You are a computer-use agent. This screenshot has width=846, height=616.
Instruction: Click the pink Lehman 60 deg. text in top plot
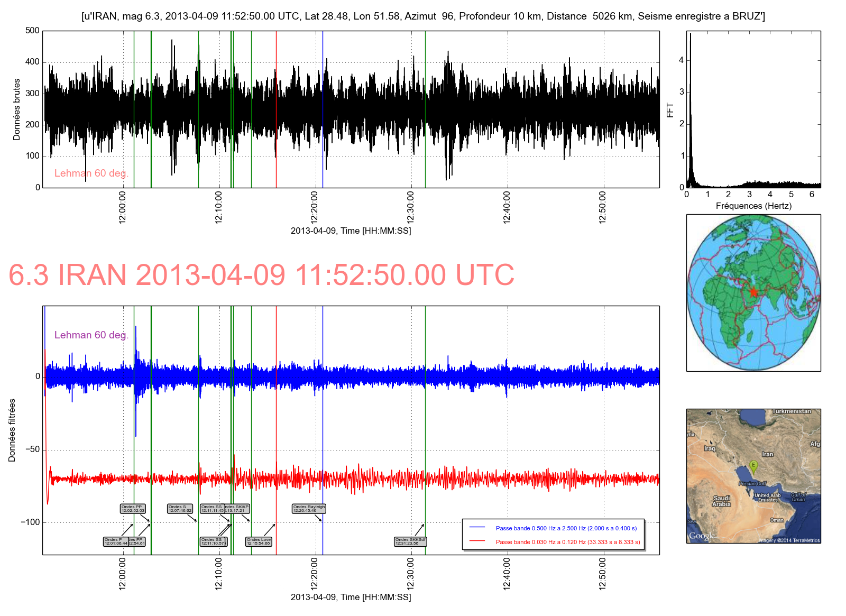(91, 173)
